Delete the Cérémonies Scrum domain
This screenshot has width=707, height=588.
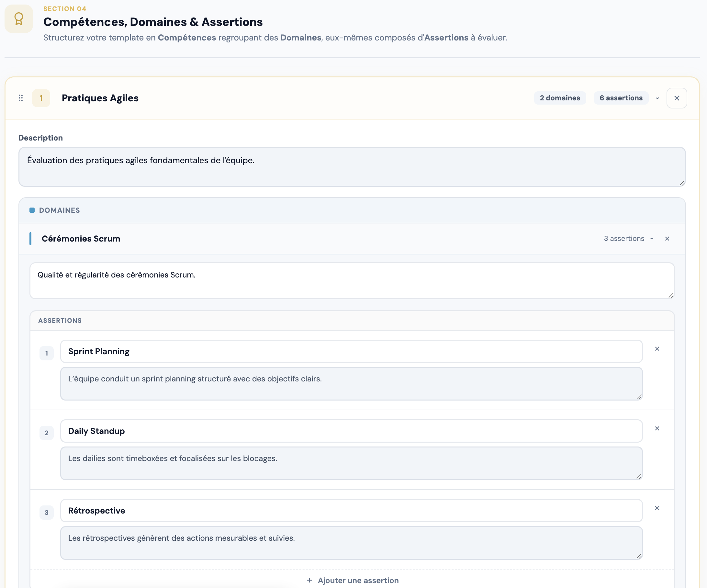(x=667, y=238)
